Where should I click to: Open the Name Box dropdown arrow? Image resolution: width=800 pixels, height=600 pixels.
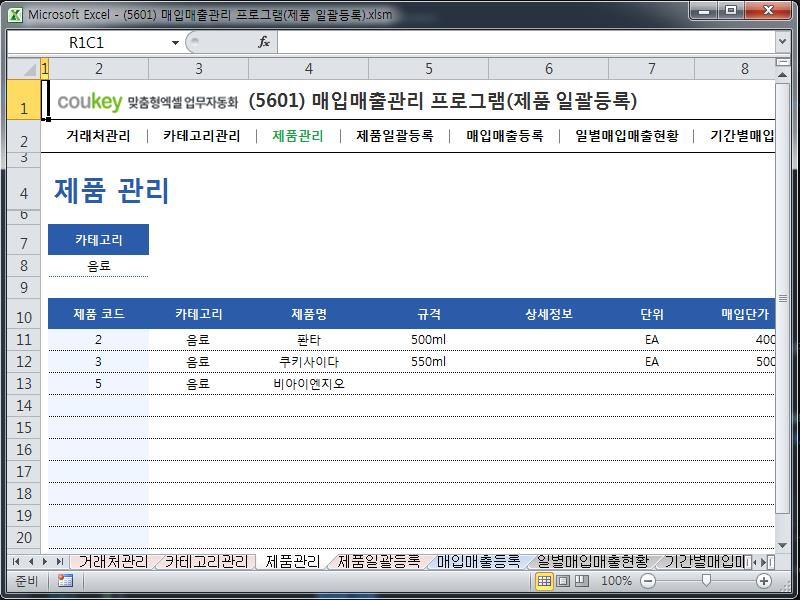175,43
